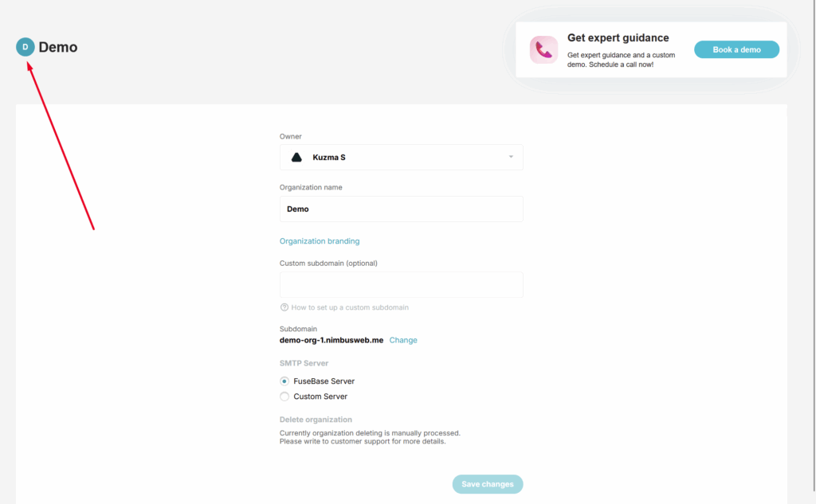The width and height of the screenshot is (816, 504).
Task: Click the question mark help icon
Action: click(284, 307)
